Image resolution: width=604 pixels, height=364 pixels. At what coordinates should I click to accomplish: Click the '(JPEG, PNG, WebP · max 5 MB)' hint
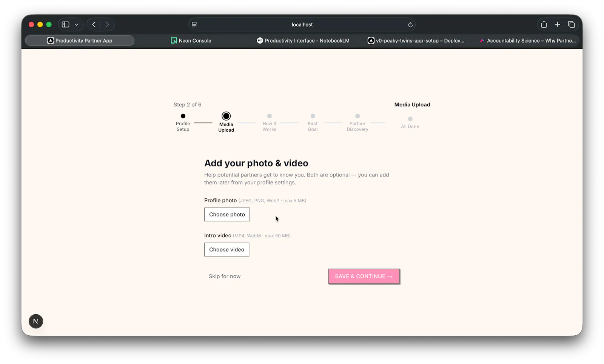[x=272, y=201]
